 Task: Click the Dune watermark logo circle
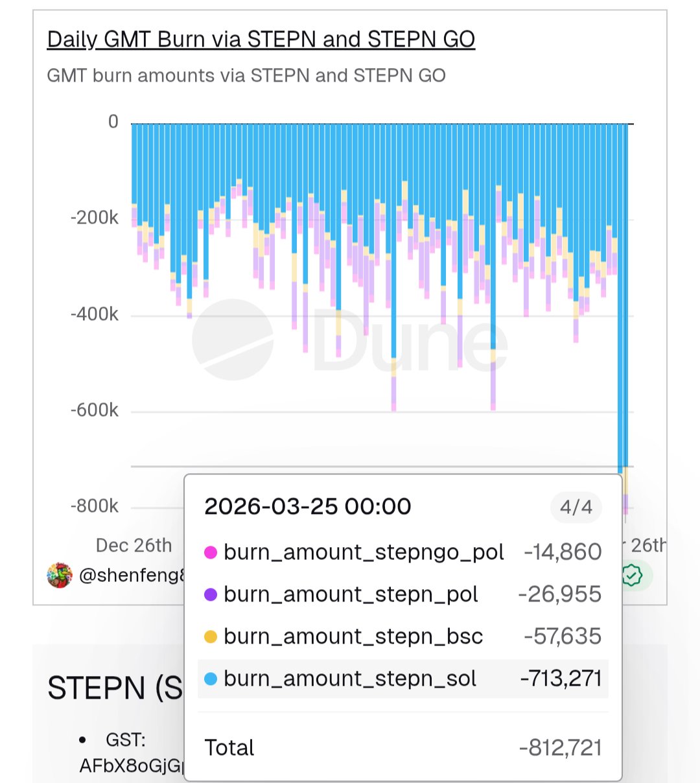tap(232, 340)
